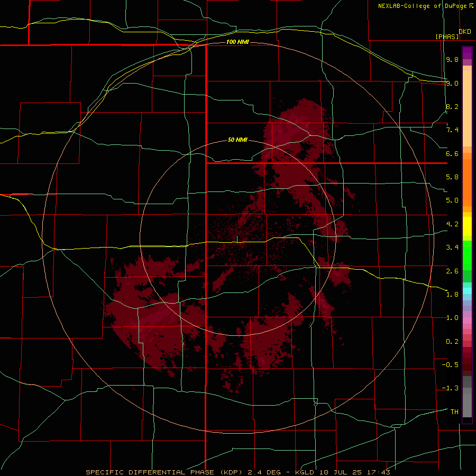Click the Specific Differential Phase KGLD caption

pos(237,472)
